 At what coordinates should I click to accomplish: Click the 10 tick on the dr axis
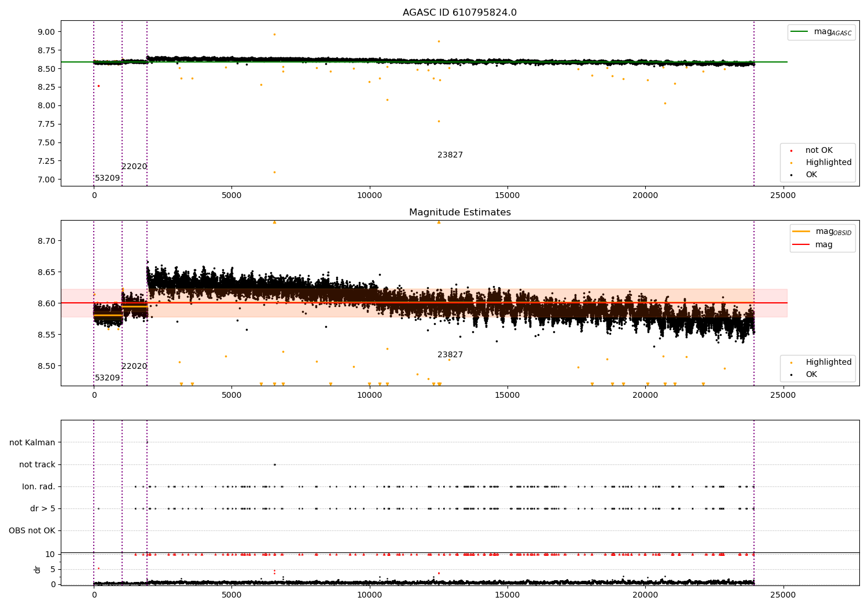[50, 554]
